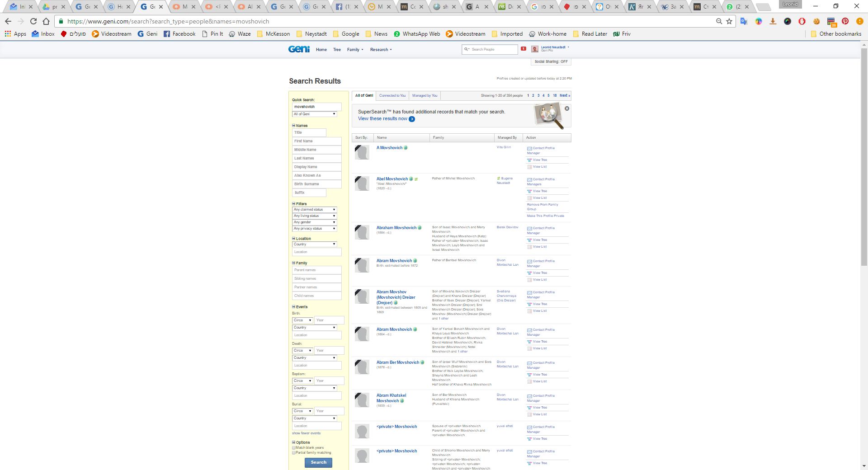Switch to the Connected to You tab

coord(392,96)
